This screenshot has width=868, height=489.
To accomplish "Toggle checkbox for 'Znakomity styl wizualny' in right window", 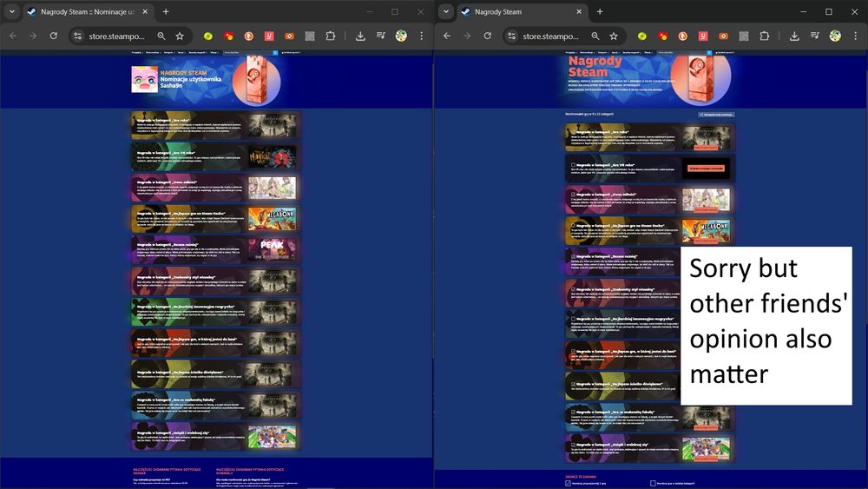I will [573, 289].
